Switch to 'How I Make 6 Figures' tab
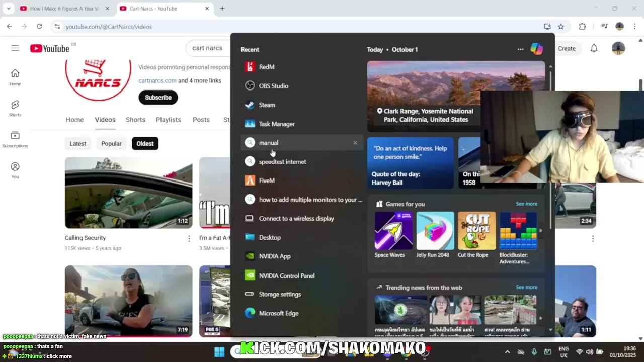 [64, 9]
